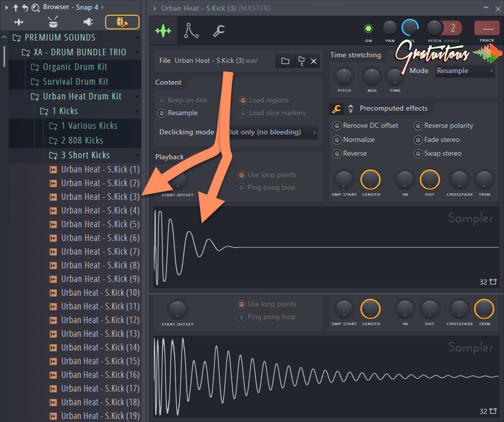Select the browser audio waveform tab icon
This screenshot has width=504, height=422.
point(19,22)
